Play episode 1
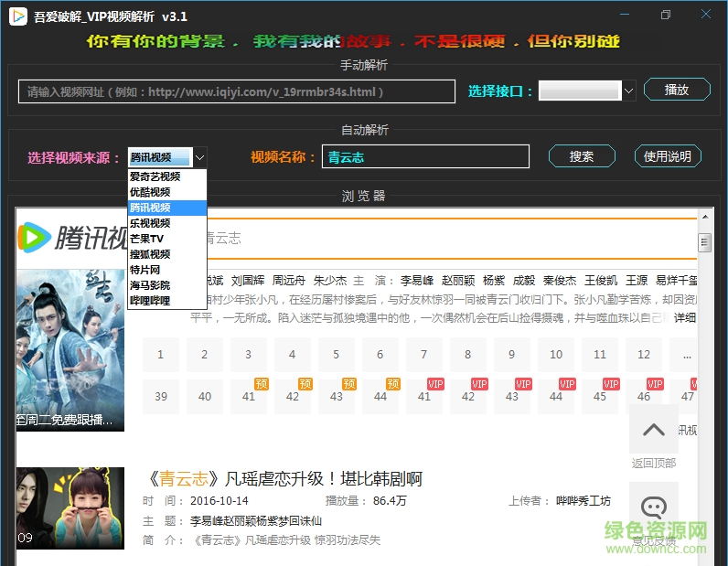This screenshot has width=728, height=566. tap(161, 355)
